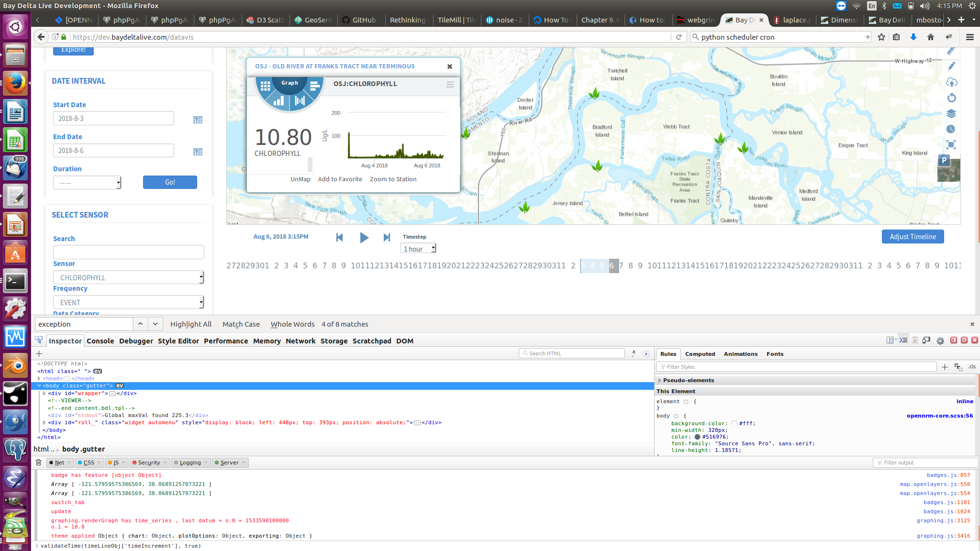Click the element picker devtools icon
Image resolution: width=980 pixels, height=551 pixels.
(x=39, y=340)
